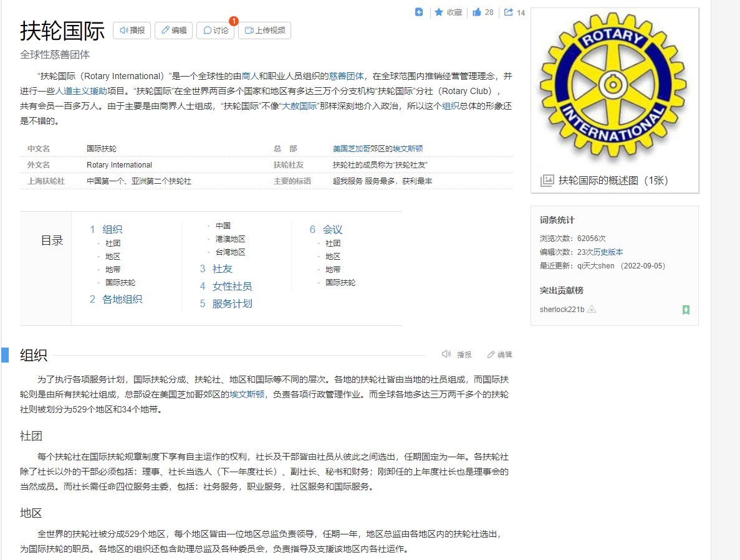This screenshot has height=560, width=740.
Task: Open the 美国芝加哥郊区的埃文斯顿 headquarters link
Action: (x=378, y=148)
